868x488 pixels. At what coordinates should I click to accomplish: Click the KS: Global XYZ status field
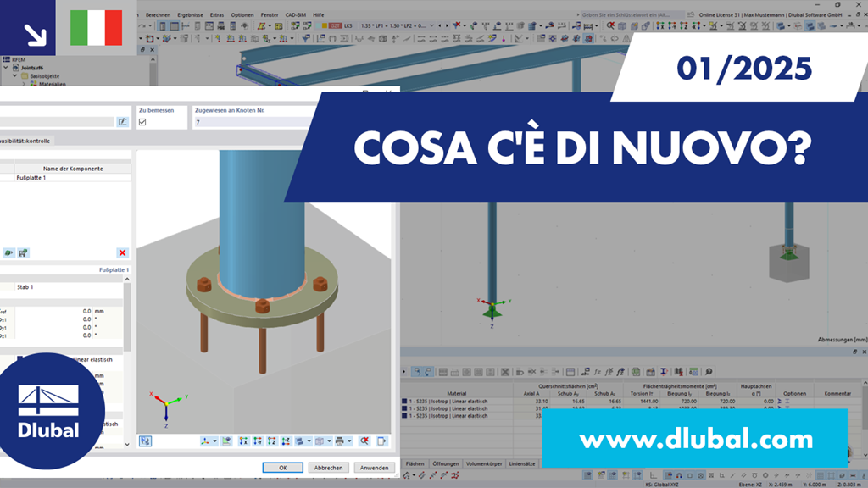(662, 485)
